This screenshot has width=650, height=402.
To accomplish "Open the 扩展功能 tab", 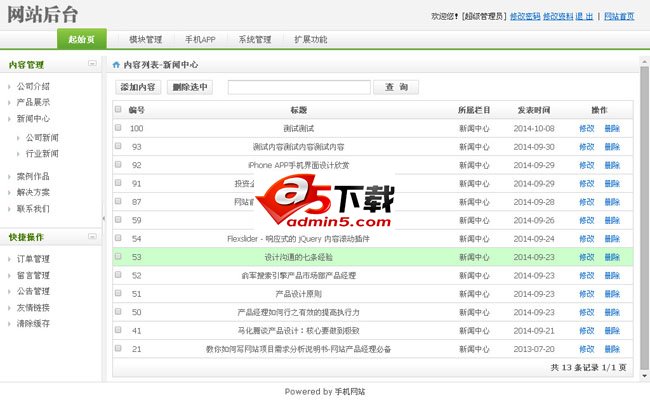I will 310,39.
